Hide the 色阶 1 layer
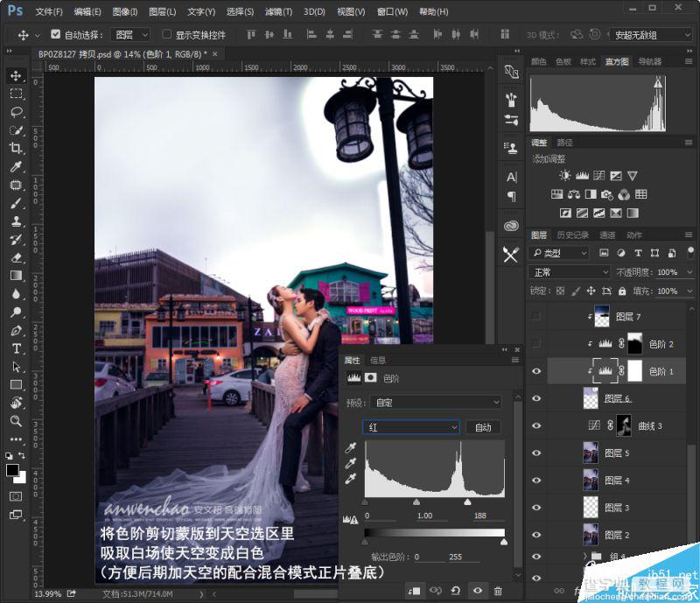Image resolution: width=700 pixels, height=603 pixels. pos(536,371)
